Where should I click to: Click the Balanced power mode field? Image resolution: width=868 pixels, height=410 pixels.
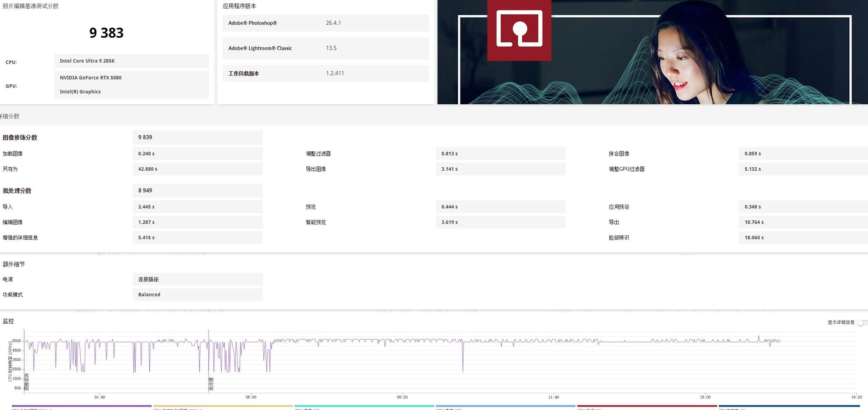pyautogui.click(x=197, y=294)
